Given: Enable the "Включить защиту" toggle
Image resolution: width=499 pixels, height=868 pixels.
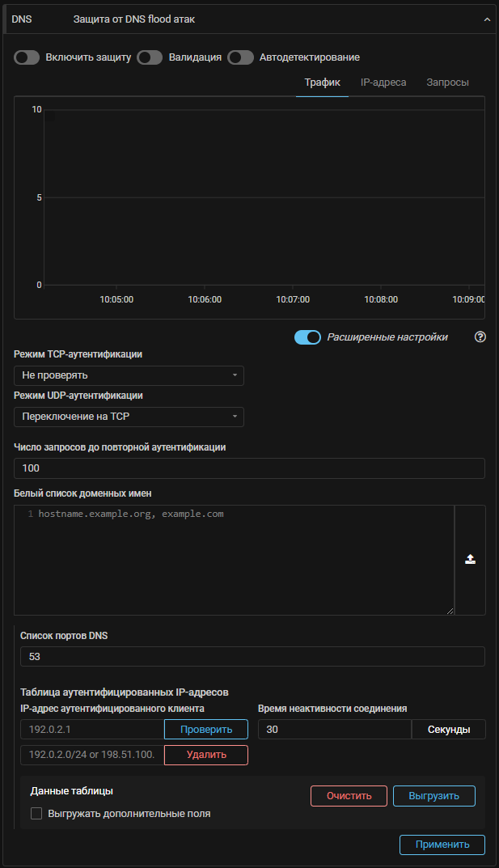Looking at the screenshot, I should pyautogui.click(x=27, y=57).
